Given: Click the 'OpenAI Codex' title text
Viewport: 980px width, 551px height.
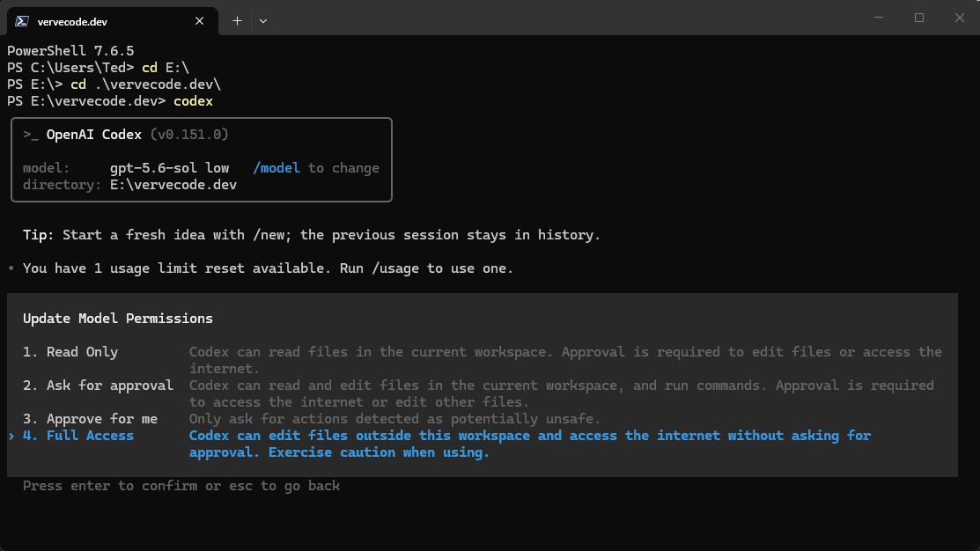Looking at the screenshot, I should point(93,135).
